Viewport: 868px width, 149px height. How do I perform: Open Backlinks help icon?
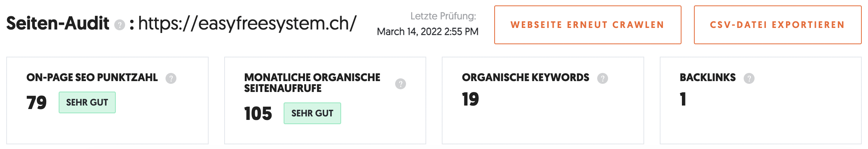pyautogui.click(x=749, y=78)
